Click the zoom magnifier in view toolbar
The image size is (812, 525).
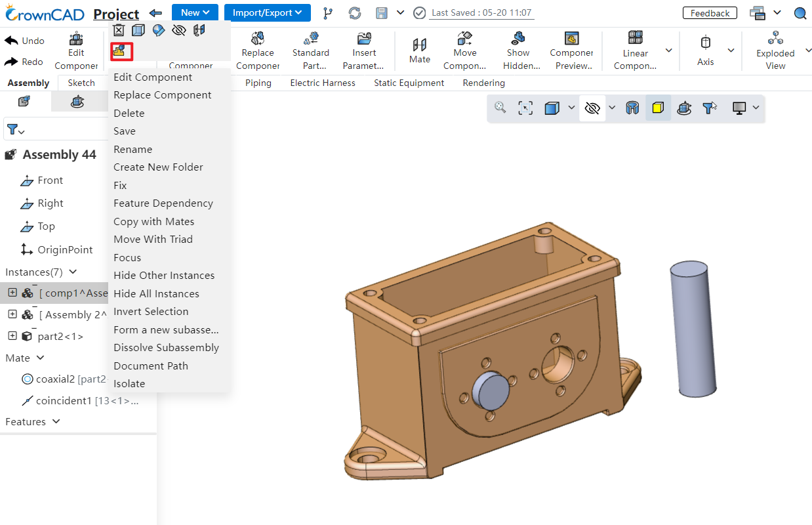click(x=500, y=108)
